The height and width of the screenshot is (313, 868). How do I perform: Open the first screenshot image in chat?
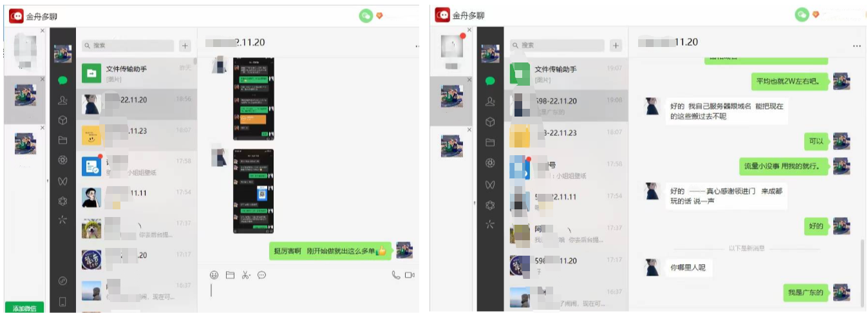(x=253, y=98)
